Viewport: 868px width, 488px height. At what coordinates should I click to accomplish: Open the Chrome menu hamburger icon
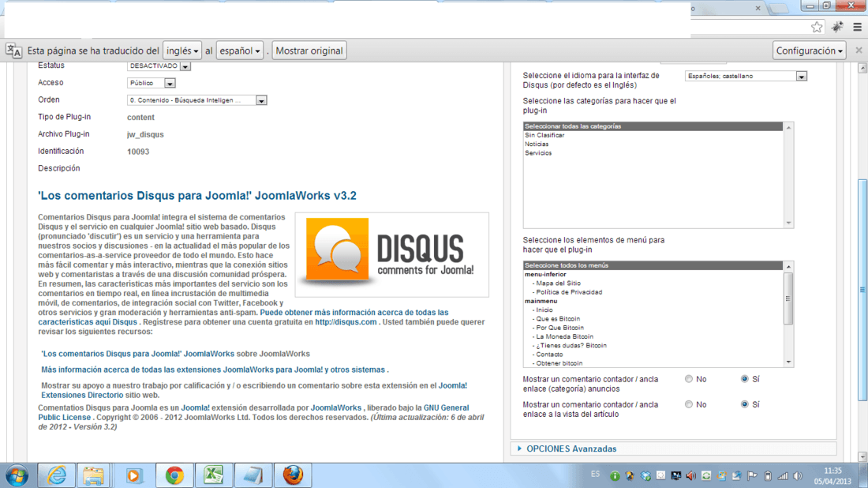point(858,27)
